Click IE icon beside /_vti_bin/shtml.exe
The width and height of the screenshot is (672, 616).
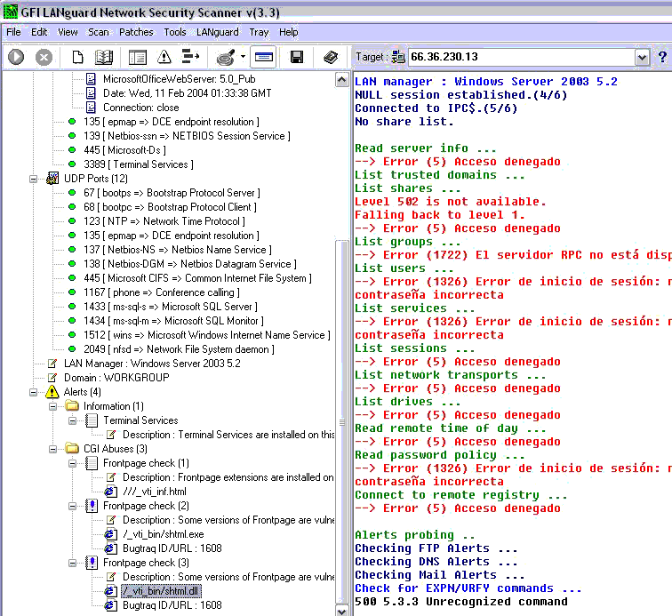click(x=111, y=534)
